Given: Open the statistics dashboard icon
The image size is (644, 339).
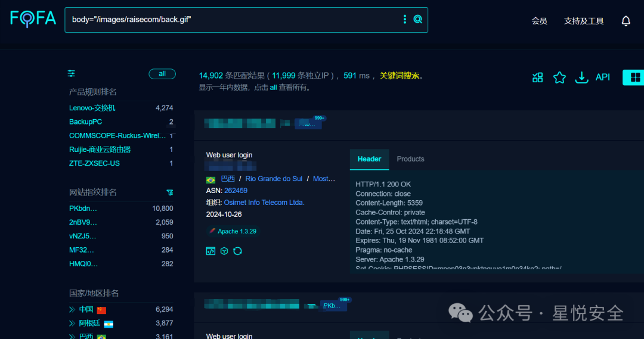Looking at the screenshot, I should (538, 77).
